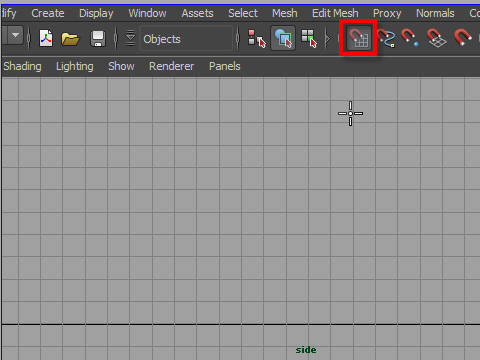Expand the collapsed toolbar section arrow

[327, 39]
